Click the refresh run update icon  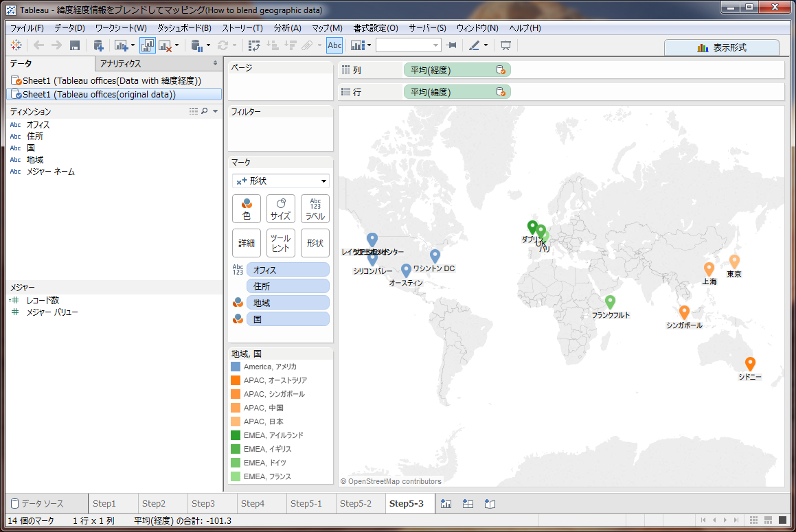point(223,46)
